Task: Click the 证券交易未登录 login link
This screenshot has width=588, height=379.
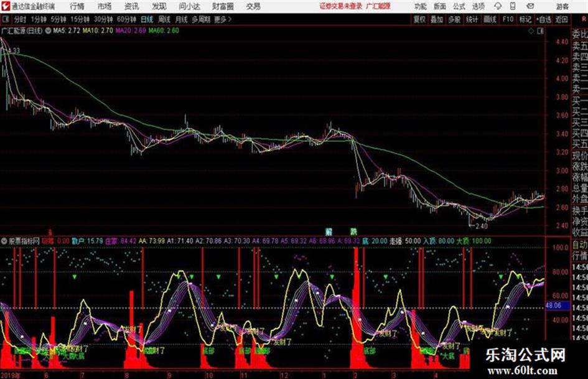Action: (340, 6)
